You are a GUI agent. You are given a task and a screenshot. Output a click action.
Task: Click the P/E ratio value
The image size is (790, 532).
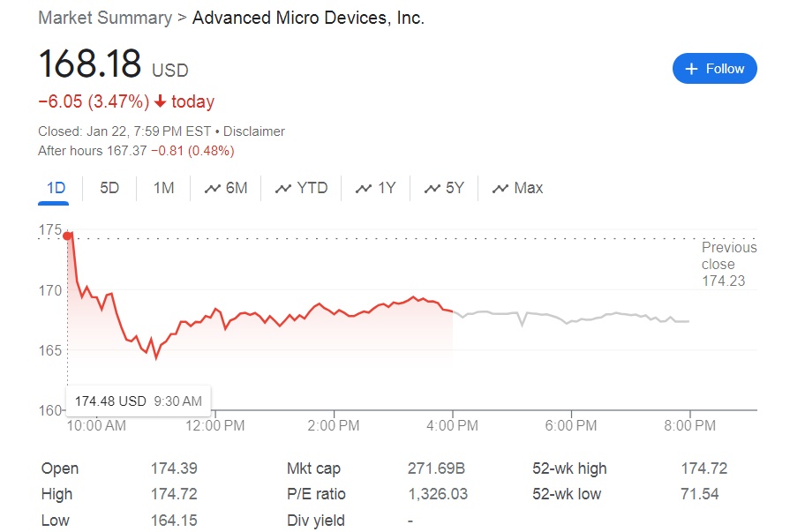(438, 494)
